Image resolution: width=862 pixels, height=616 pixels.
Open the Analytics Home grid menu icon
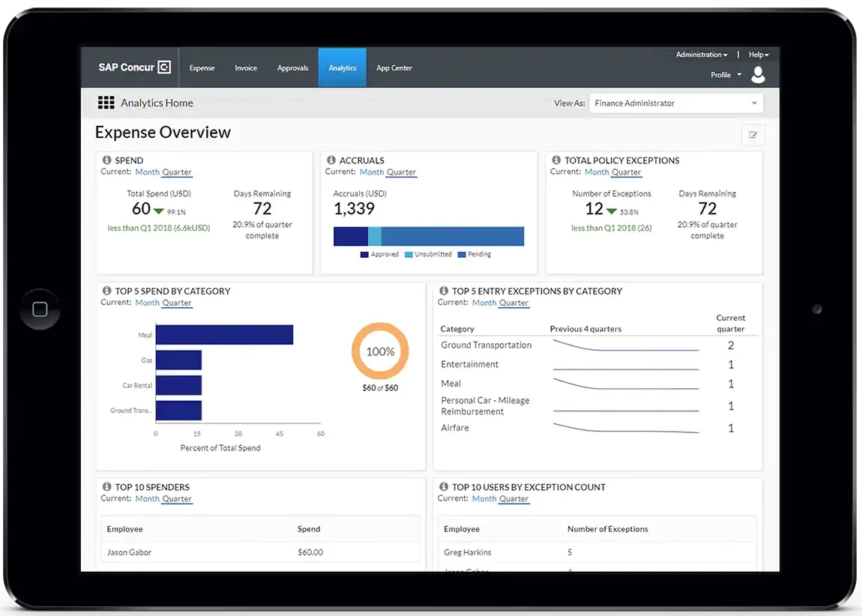coord(106,103)
